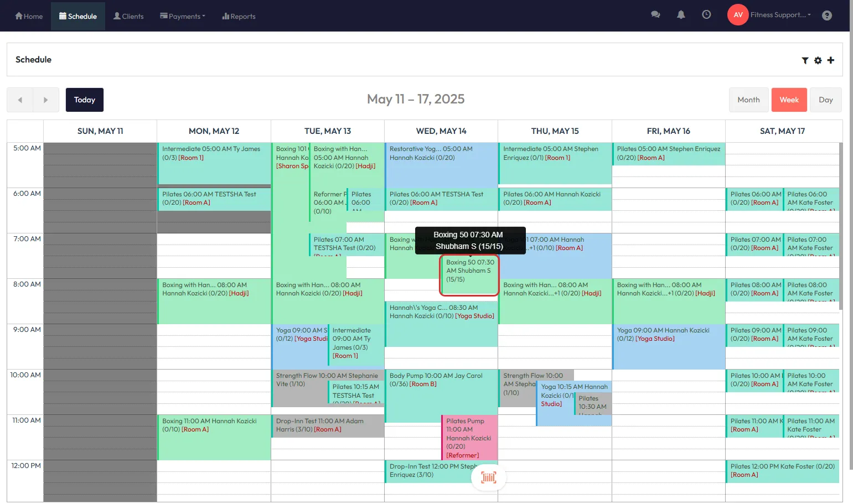Open the schedule filter funnel icon

pos(805,60)
